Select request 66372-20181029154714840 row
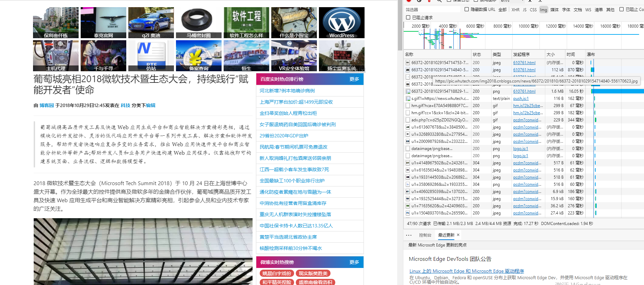The width and height of the screenshot is (644, 285). [x=524, y=70]
